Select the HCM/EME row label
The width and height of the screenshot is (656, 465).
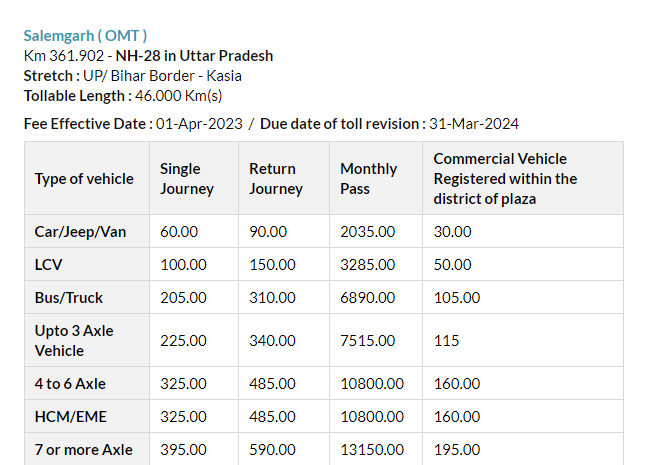70,416
